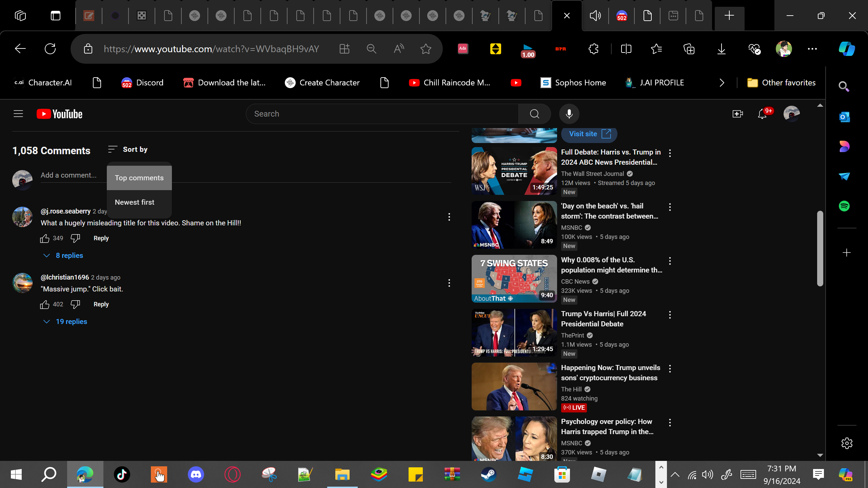This screenshot has height=488, width=868.
Task: Expand the 8 replies thread
Action: point(63,256)
